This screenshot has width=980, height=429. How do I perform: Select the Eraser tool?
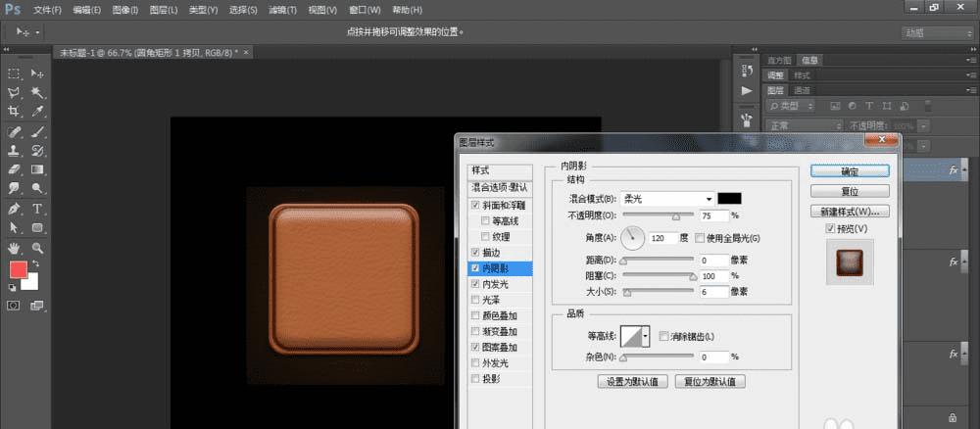[x=15, y=169]
